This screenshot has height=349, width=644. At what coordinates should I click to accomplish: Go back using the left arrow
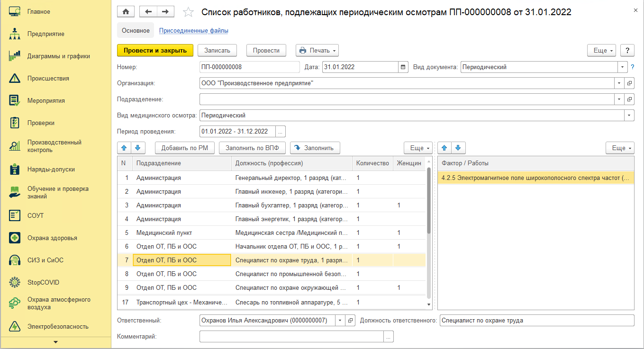point(148,12)
